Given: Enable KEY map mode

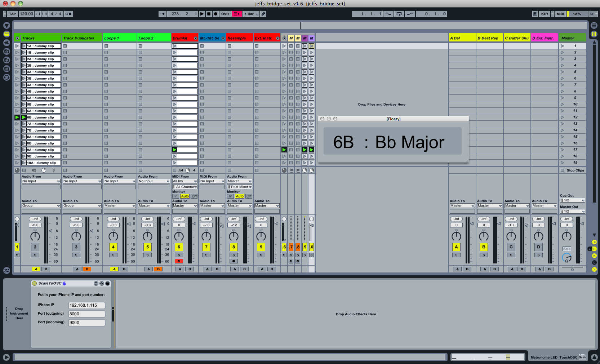Looking at the screenshot, I should click(x=545, y=14).
